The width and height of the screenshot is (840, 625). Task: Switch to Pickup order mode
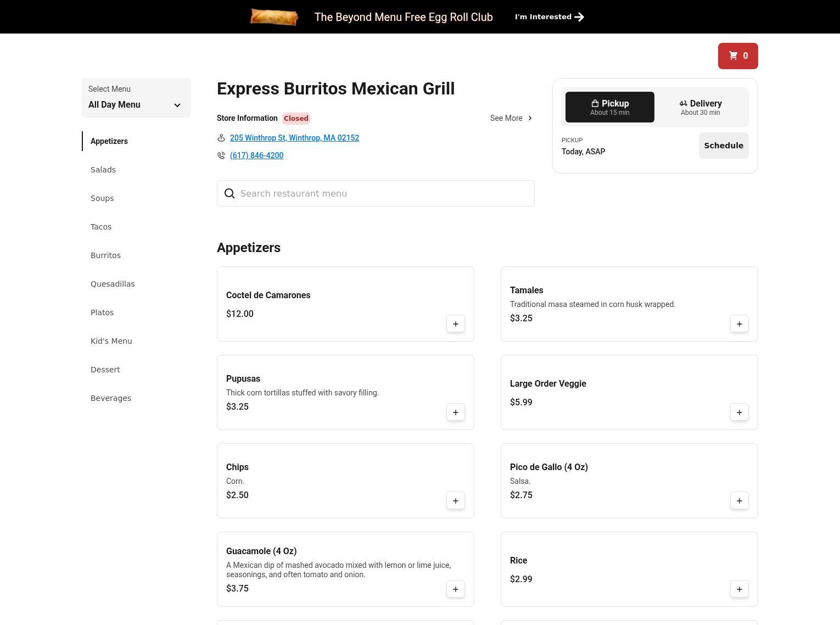[609, 107]
